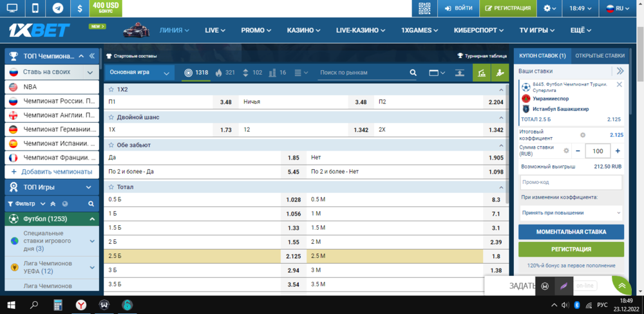This screenshot has width=644, height=314.
Task: Open the QR code icon
Action: pyautogui.click(x=424, y=8)
